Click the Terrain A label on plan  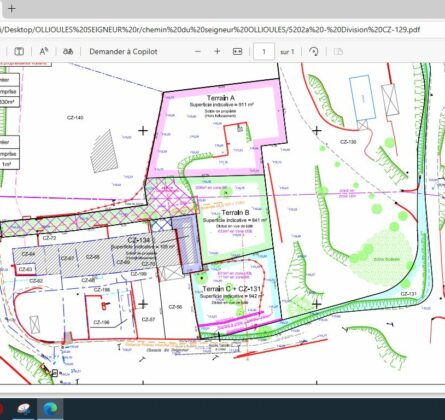221,98
